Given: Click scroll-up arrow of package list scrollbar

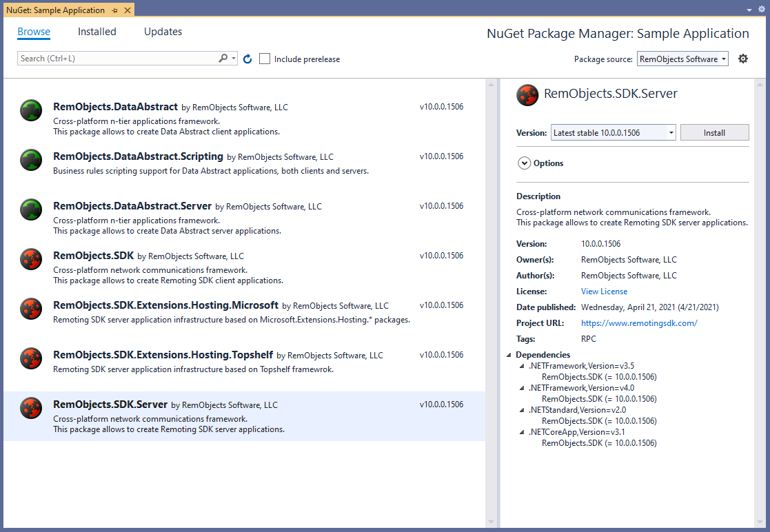Looking at the screenshot, I should 491,84.
